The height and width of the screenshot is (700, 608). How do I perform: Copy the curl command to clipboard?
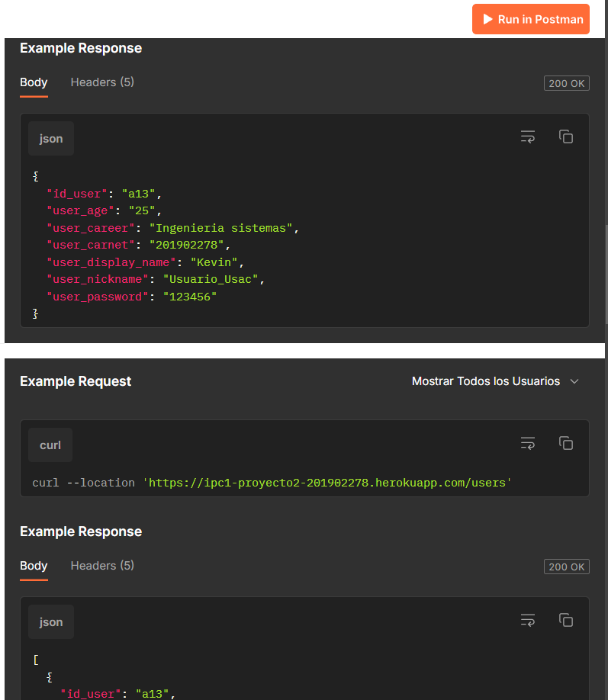point(565,443)
